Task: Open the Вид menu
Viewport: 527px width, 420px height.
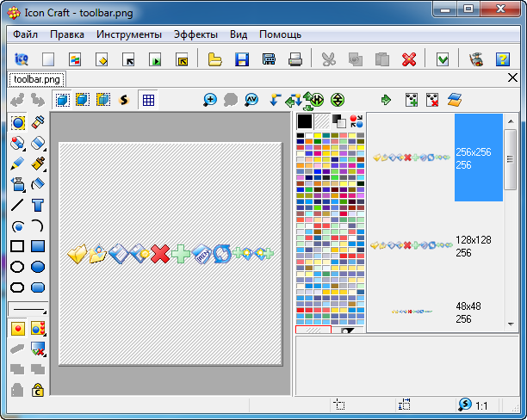Action: pyautogui.click(x=239, y=34)
